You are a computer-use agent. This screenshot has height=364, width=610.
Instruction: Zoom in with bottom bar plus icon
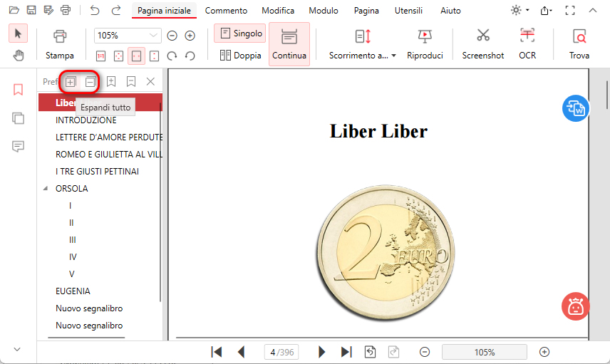click(x=544, y=352)
